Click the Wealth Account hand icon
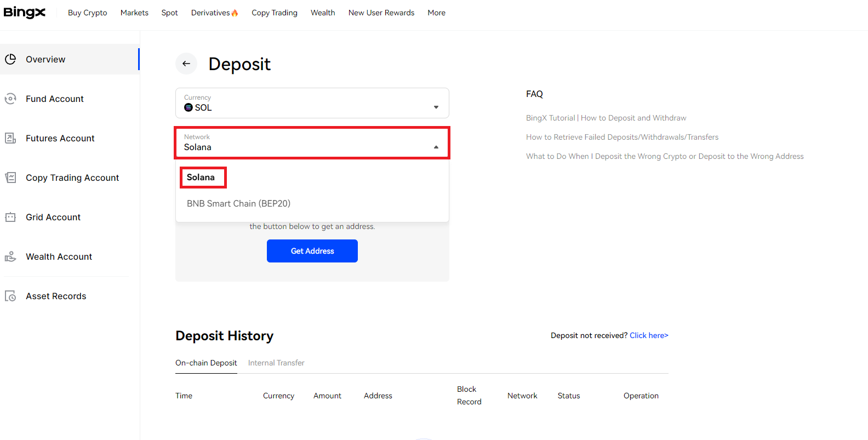 [x=10, y=256]
